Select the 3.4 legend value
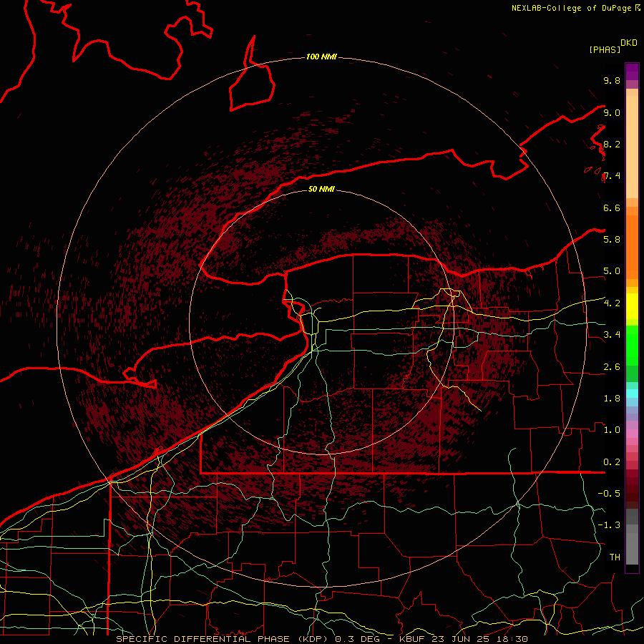Screen dimensions: 644x644 (x=612, y=335)
